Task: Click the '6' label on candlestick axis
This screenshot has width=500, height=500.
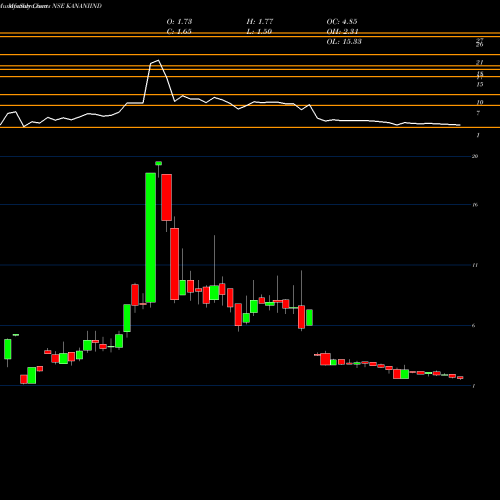Action: tap(474, 325)
